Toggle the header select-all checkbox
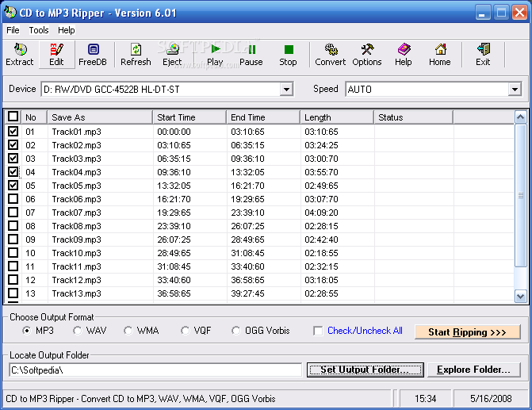Image resolution: width=532 pixels, height=410 pixels. click(x=13, y=117)
